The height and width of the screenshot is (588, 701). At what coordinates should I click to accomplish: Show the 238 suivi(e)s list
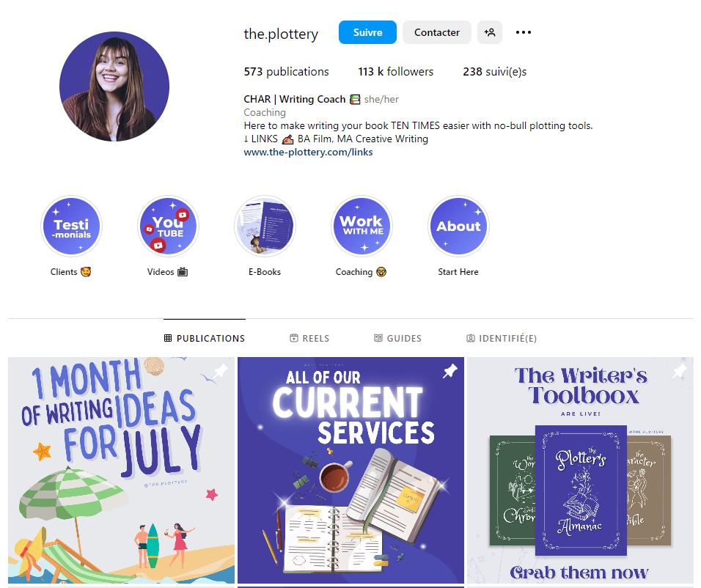494,72
